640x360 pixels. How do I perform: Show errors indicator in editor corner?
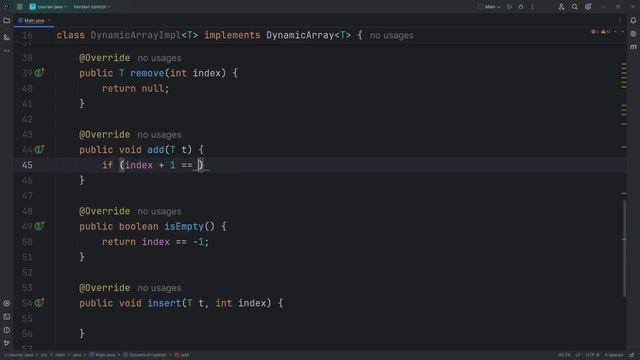tap(594, 32)
